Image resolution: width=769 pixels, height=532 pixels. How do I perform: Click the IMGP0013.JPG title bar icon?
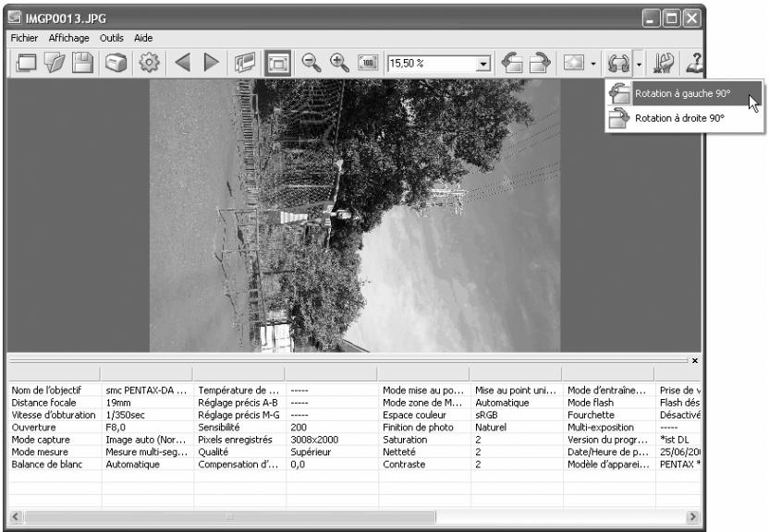point(15,18)
